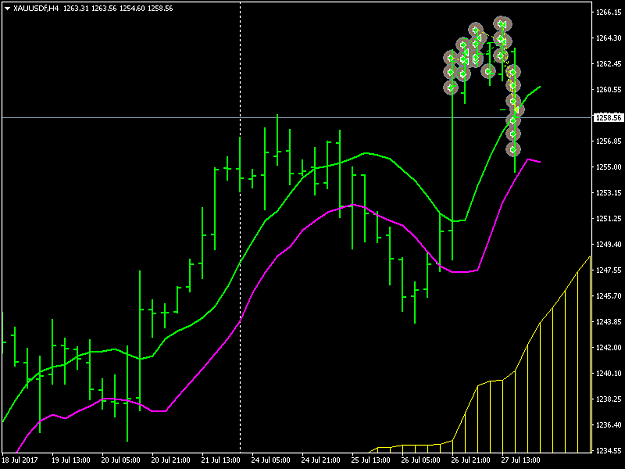Click the 1256.85 price axis label

pyautogui.click(x=608, y=141)
